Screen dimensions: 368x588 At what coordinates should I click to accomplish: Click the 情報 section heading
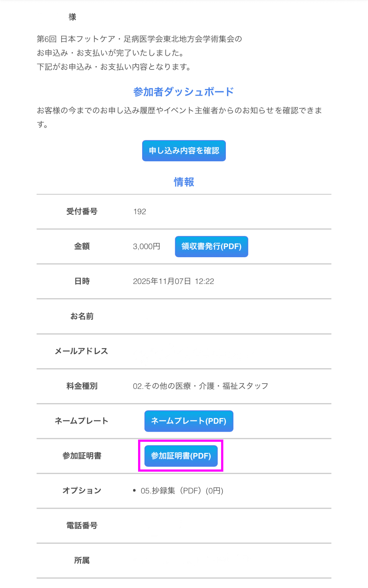[184, 182]
